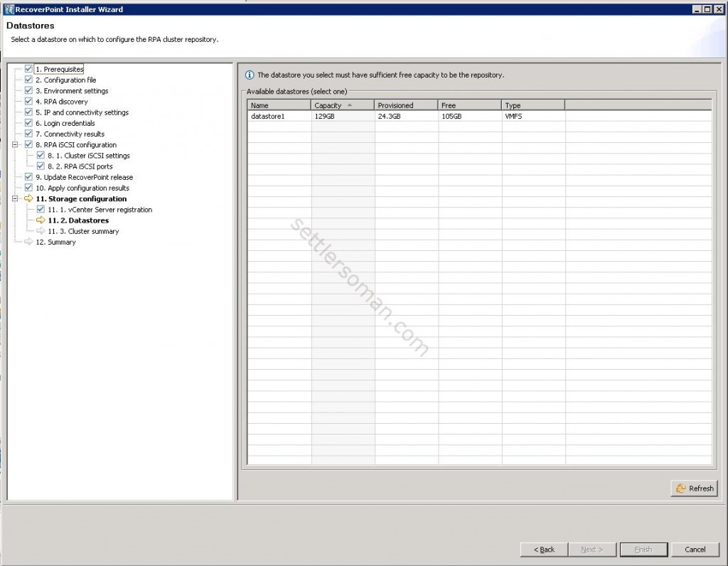Toggle the checkbox for 8.2 RPA iSCSI ports
Image resolution: width=728 pixels, height=566 pixels.
41,166
